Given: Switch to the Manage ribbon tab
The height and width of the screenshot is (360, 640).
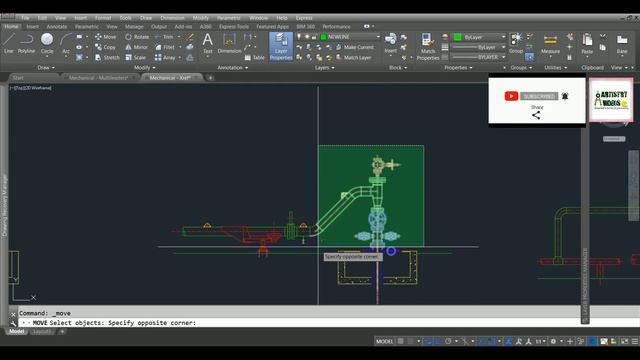Looking at the screenshot, I should 134,27.
